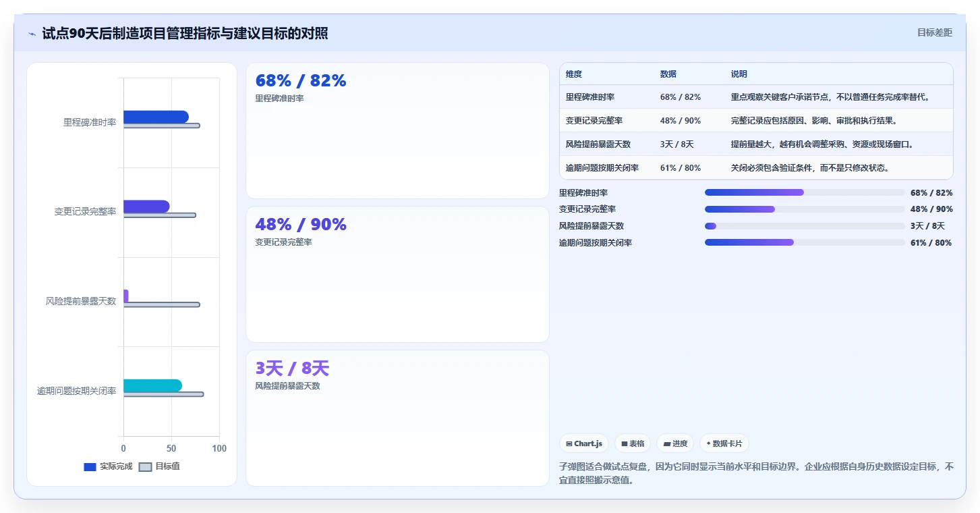Click the 变更记录完整率 progress bar

click(x=805, y=209)
